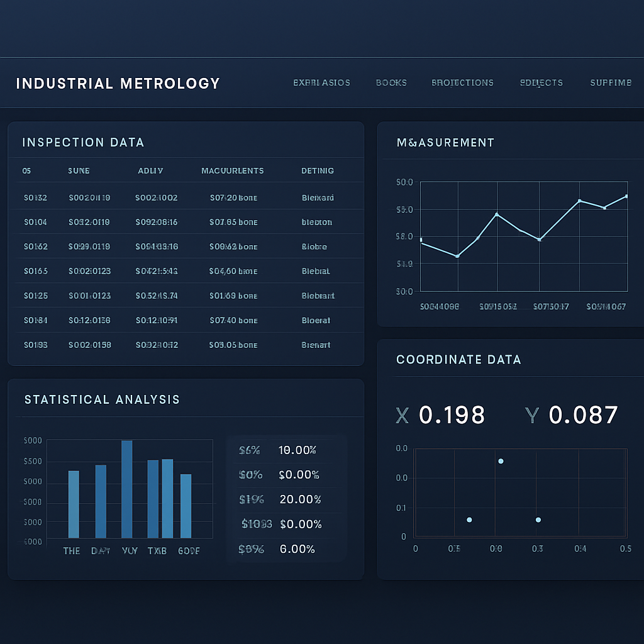Viewport: 644px width, 644px height.
Task: Select row S0104 in inspection table
Action: (x=189, y=222)
